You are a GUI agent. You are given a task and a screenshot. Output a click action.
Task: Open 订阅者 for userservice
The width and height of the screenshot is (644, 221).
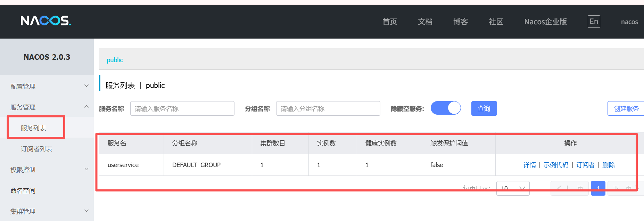[x=585, y=165]
